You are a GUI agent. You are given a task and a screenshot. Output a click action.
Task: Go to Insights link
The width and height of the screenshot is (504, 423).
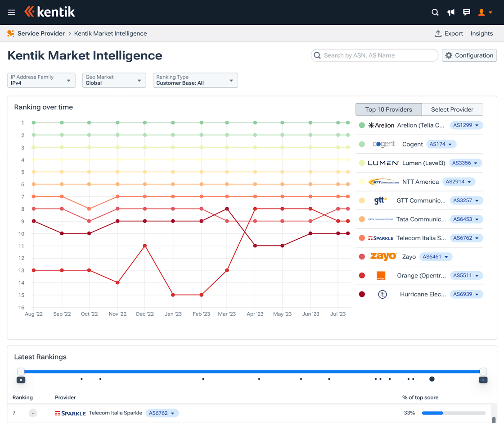pyautogui.click(x=481, y=34)
